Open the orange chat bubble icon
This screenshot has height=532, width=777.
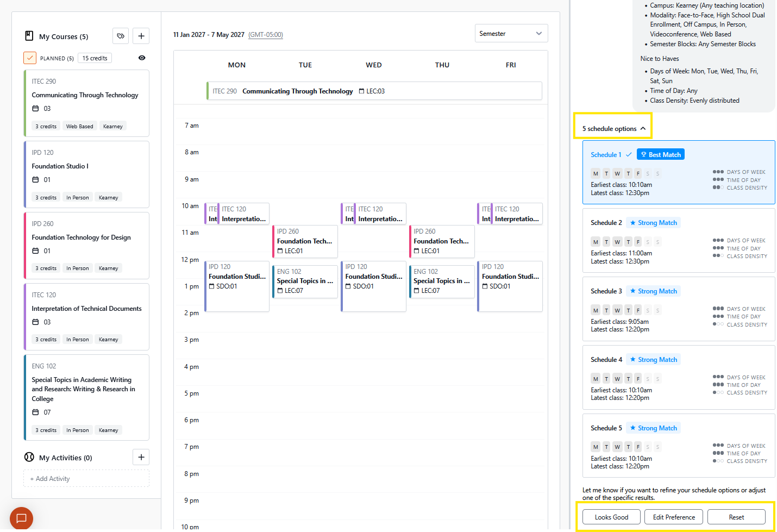click(21, 518)
